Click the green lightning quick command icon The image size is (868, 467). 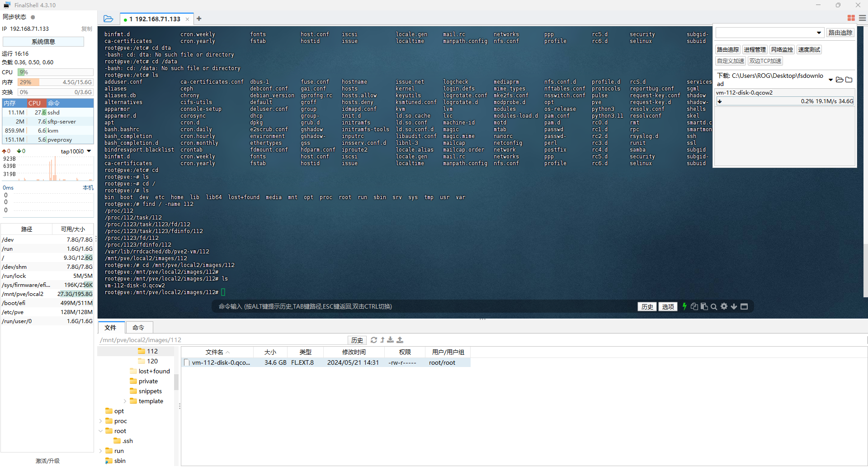point(684,306)
